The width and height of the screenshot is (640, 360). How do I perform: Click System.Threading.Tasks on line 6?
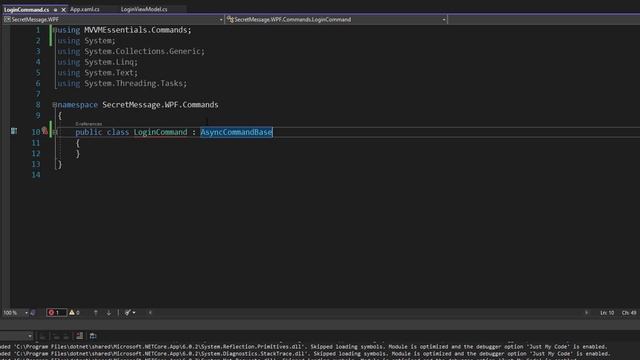point(133,83)
